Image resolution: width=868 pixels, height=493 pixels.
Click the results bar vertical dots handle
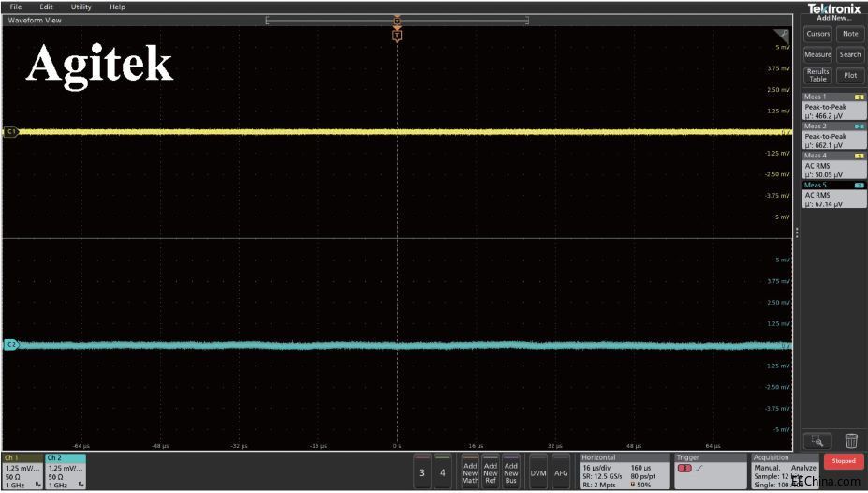(797, 232)
